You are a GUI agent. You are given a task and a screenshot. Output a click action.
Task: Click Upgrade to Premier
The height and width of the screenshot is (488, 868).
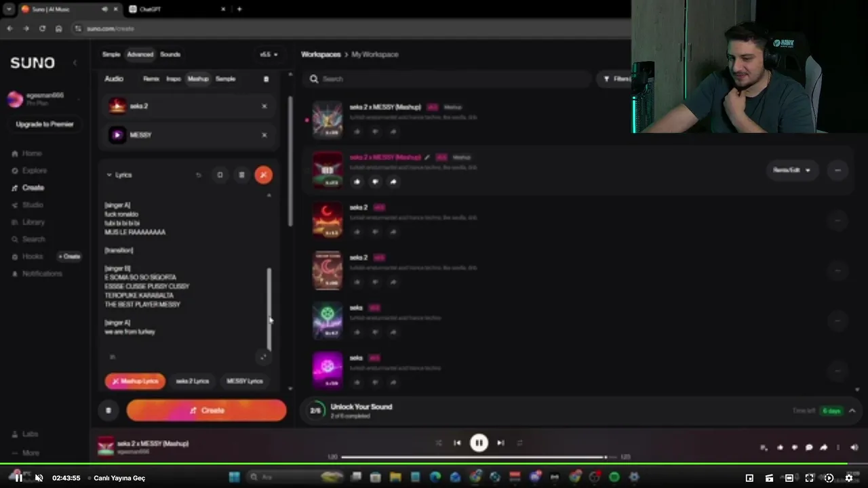coord(45,124)
